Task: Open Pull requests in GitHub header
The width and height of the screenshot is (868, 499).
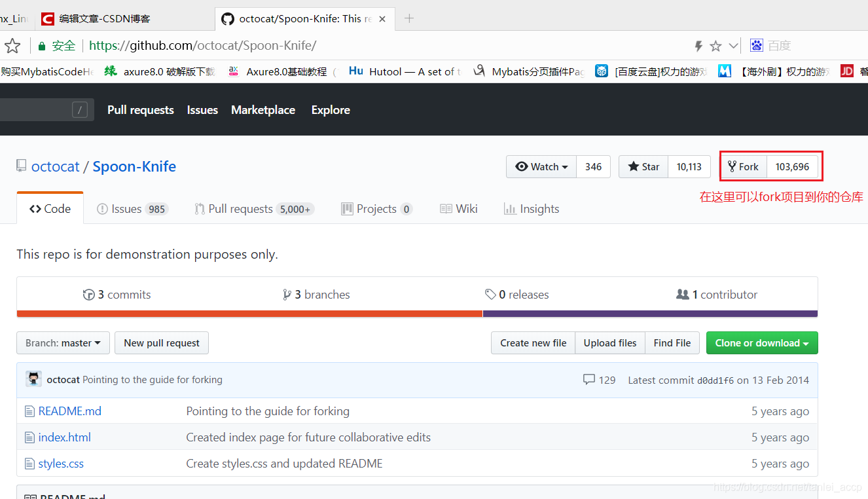Action: pos(141,110)
